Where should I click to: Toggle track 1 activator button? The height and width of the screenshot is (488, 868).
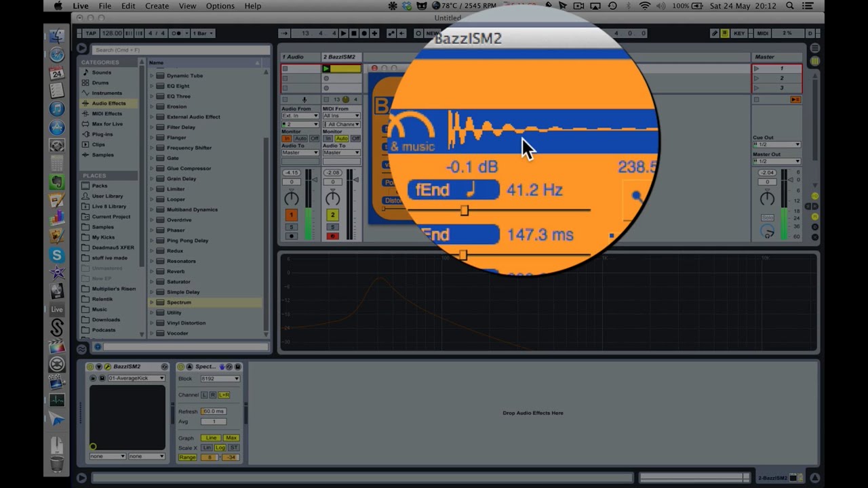pyautogui.click(x=292, y=215)
